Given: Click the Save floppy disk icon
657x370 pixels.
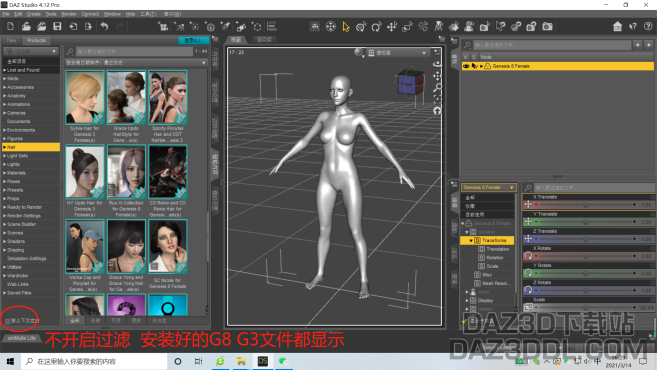Looking at the screenshot, I should click(x=57, y=26).
